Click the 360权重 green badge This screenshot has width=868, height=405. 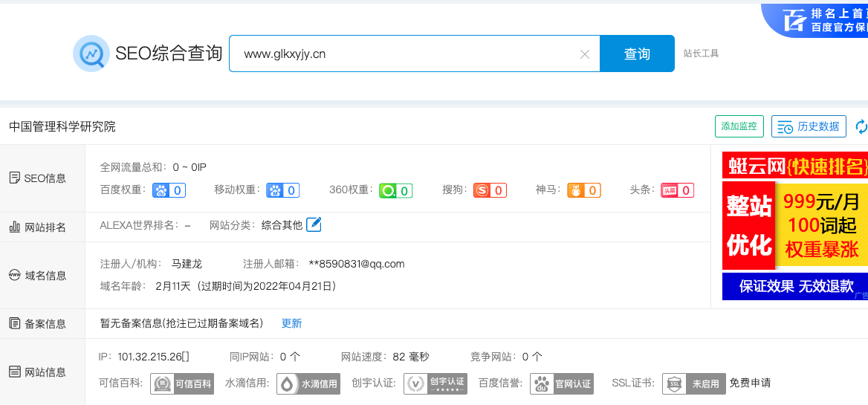tap(396, 191)
